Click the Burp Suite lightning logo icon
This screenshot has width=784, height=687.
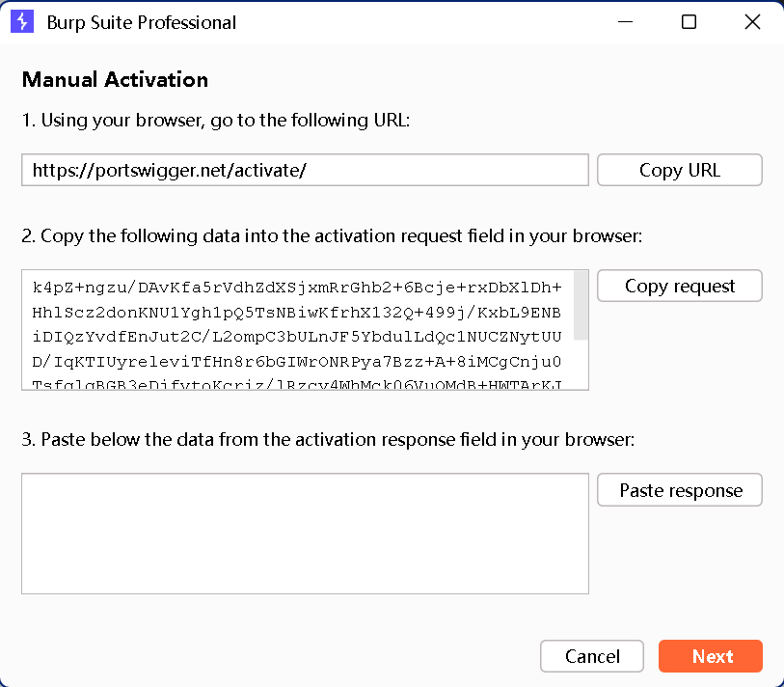(x=22, y=22)
